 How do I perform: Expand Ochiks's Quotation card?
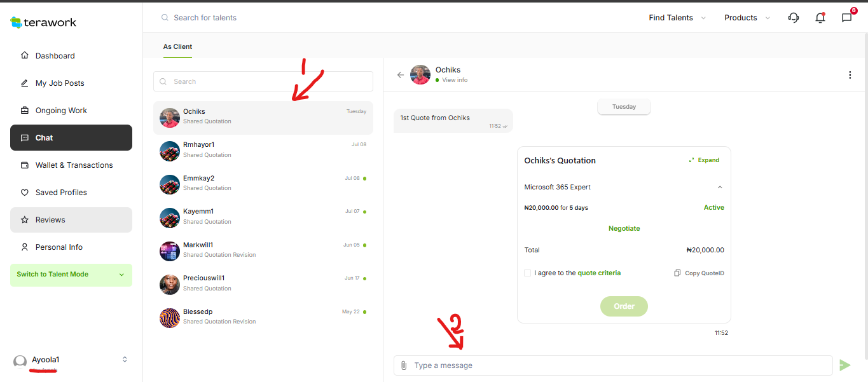click(x=704, y=160)
